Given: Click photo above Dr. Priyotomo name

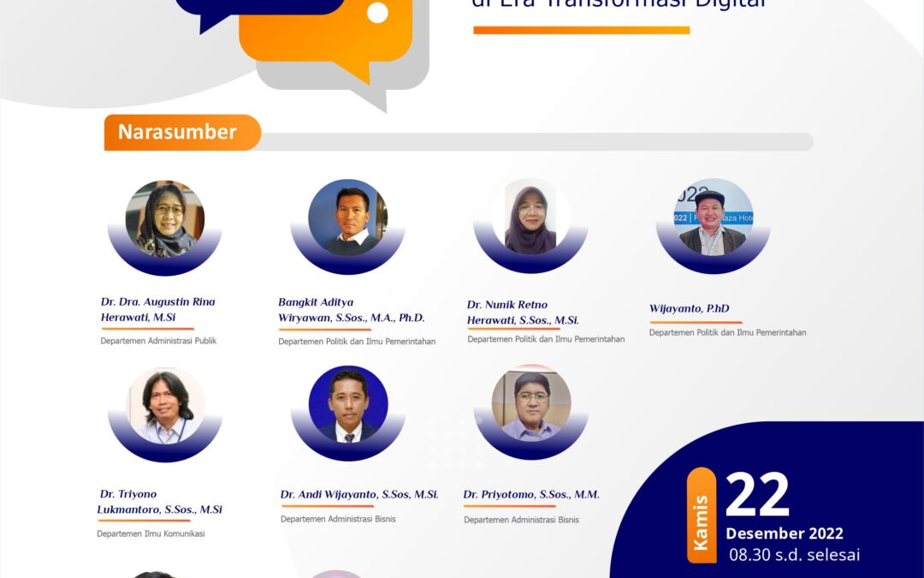Looking at the screenshot, I should pyautogui.click(x=531, y=402).
